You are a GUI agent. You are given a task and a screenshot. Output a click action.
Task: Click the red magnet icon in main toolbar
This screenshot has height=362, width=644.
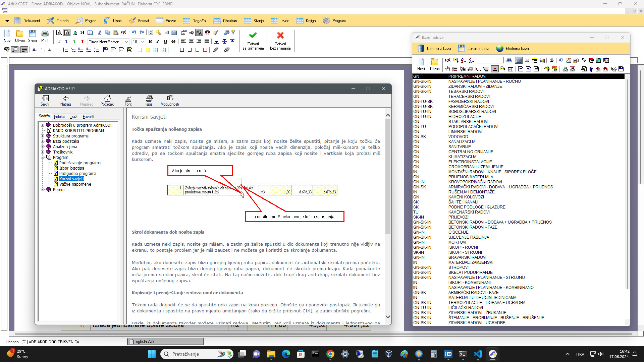tap(207, 33)
